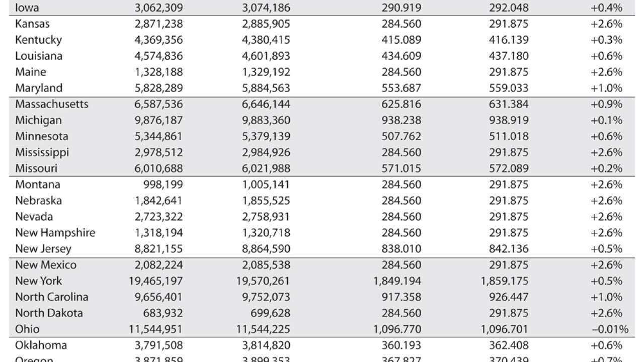
Task: Select the Kentucky state name cell
Action: click(38, 40)
